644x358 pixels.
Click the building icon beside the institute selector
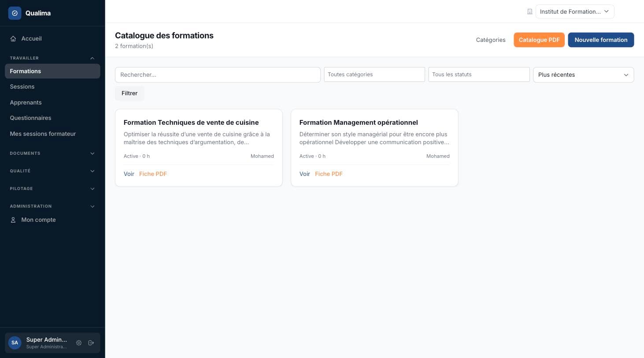pos(530,12)
